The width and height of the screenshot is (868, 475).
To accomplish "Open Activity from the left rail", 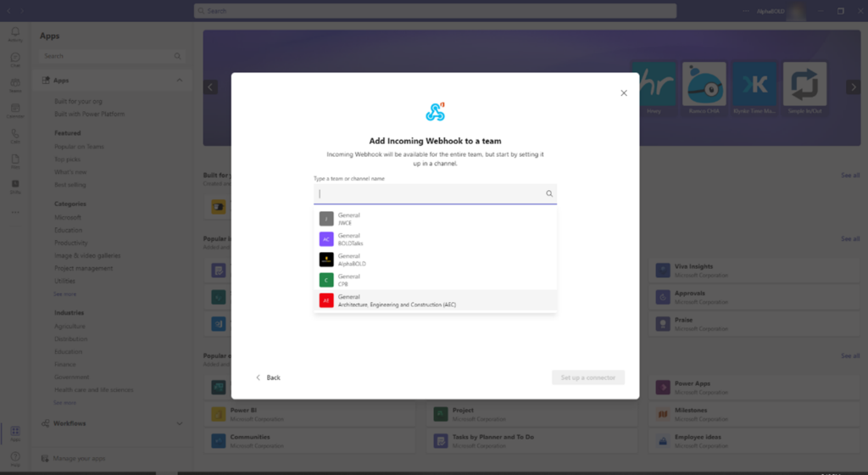I will pos(15,34).
